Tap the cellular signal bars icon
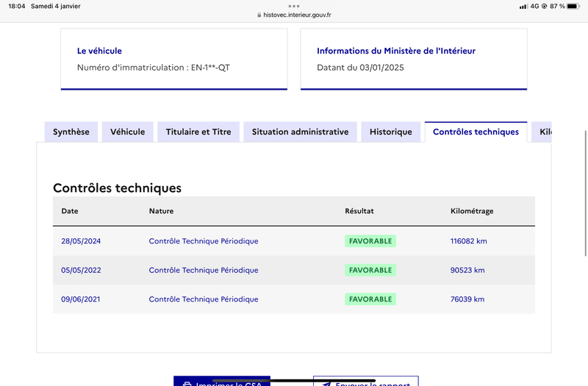This screenshot has width=588, height=386. (x=523, y=7)
